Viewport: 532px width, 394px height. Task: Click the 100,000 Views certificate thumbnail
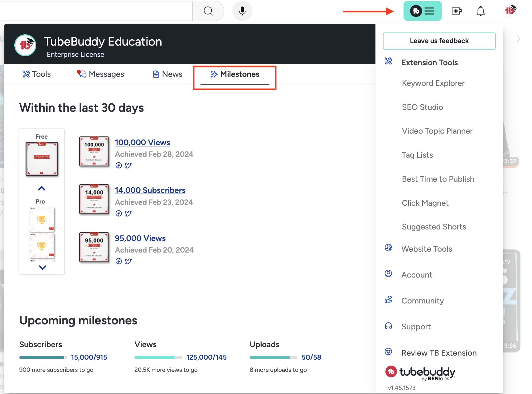[x=94, y=151]
